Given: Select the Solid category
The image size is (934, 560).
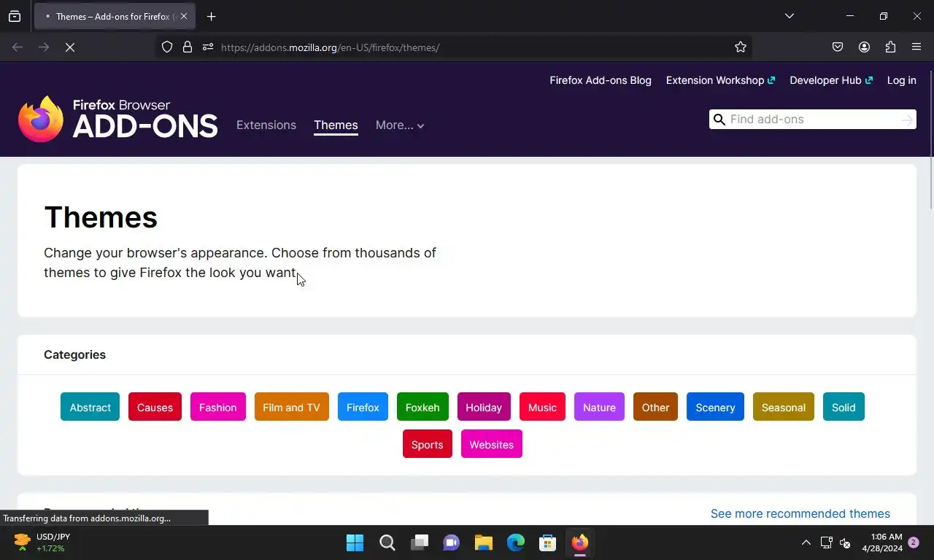Looking at the screenshot, I should [x=844, y=407].
